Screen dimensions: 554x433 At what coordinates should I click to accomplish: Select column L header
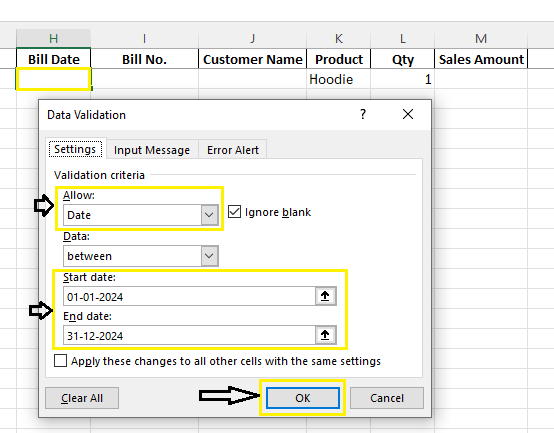(x=402, y=38)
